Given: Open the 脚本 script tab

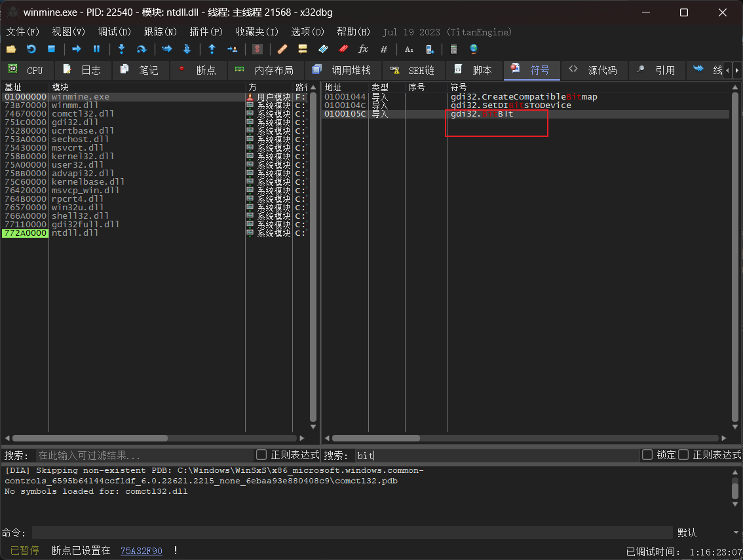Looking at the screenshot, I should [474, 70].
